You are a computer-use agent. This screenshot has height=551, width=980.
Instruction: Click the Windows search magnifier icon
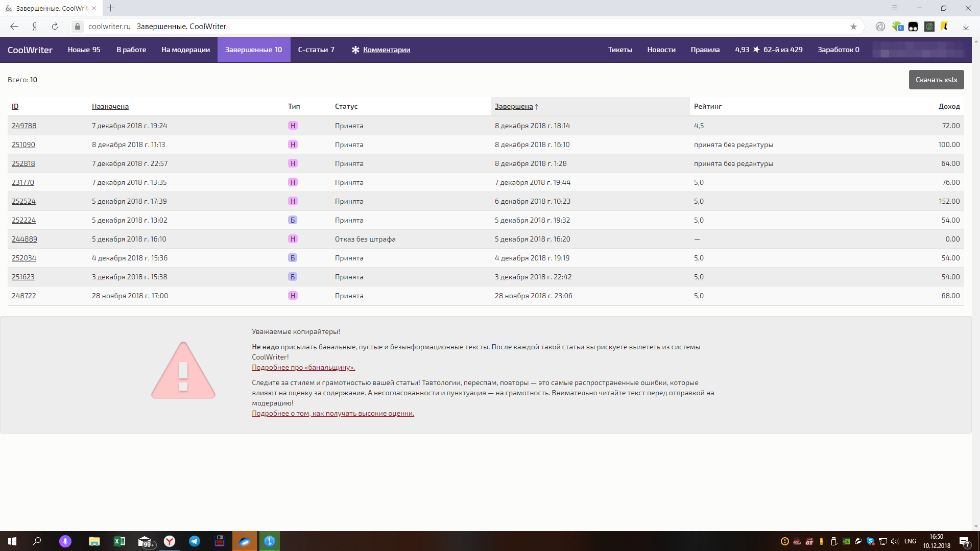pos(37,541)
